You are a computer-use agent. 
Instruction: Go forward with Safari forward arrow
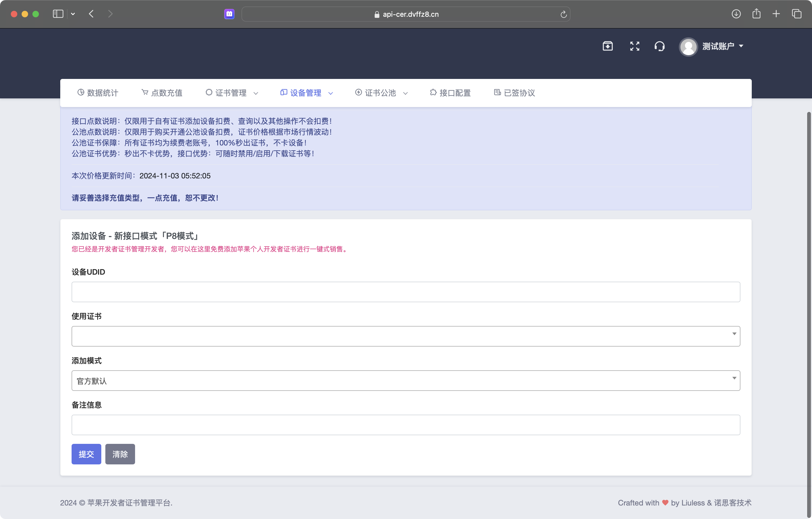click(x=110, y=14)
